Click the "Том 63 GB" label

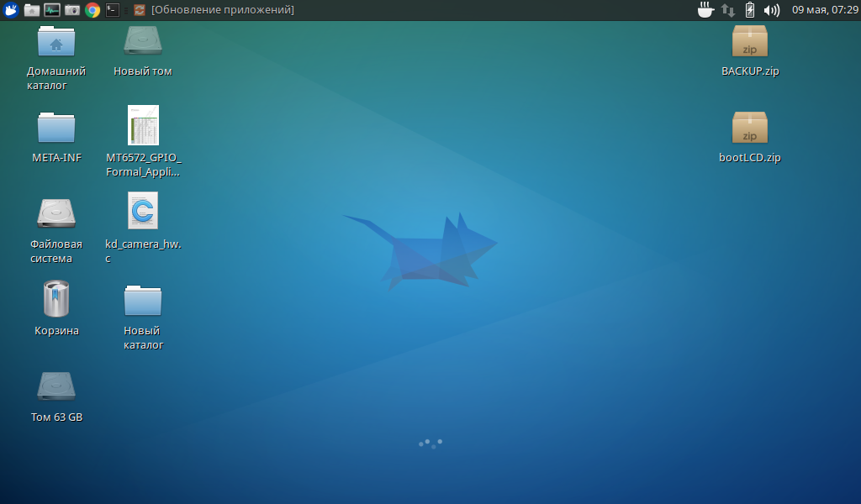(x=56, y=417)
